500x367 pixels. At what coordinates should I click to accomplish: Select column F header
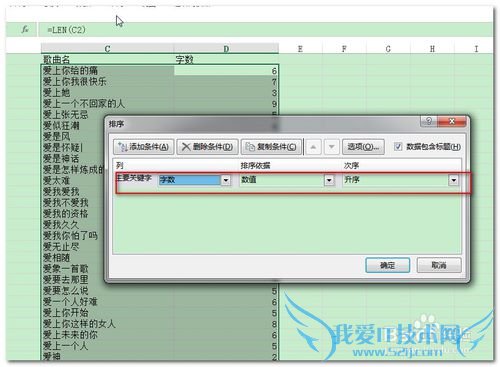(344, 49)
